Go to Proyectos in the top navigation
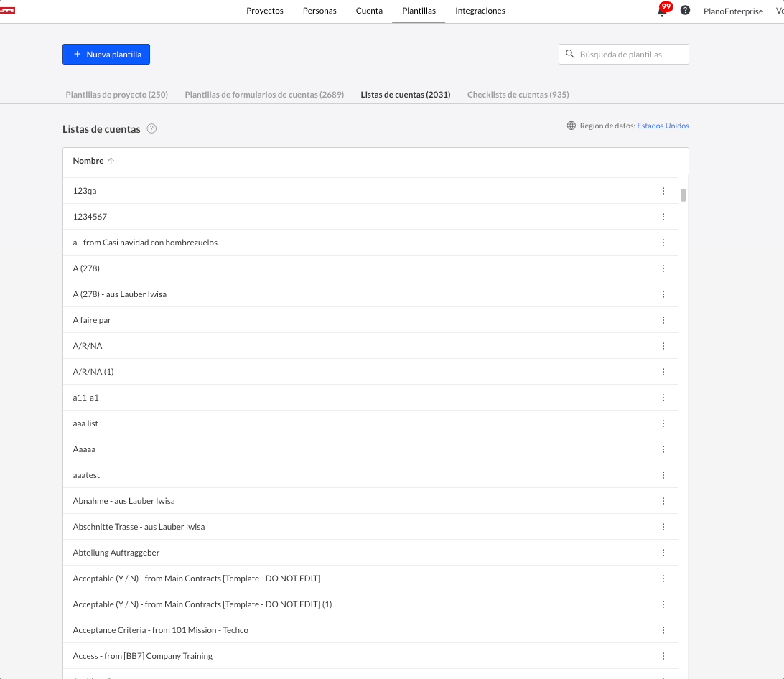Viewport: 784px width, 679px height. [264, 11]
